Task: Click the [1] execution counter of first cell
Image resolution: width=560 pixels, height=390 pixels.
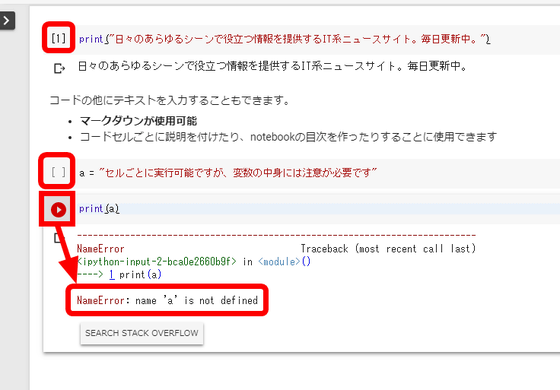Action: [x=59, y=38]
